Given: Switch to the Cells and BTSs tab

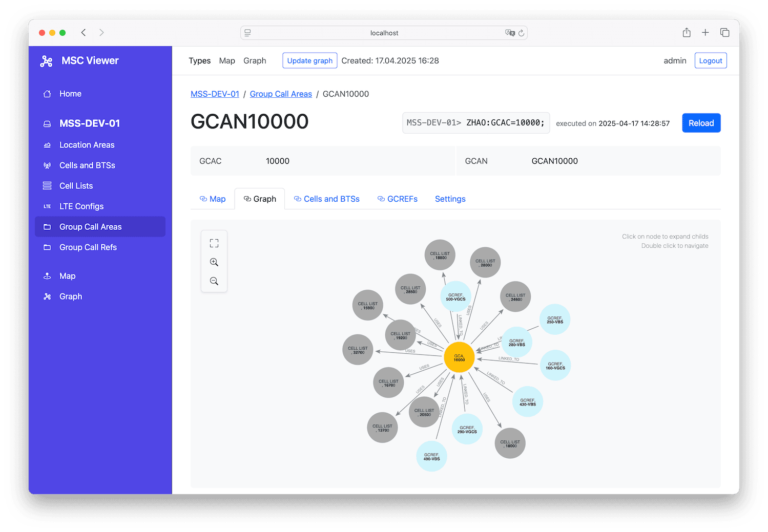Looking at the screenshot, I should click(327, 199).
